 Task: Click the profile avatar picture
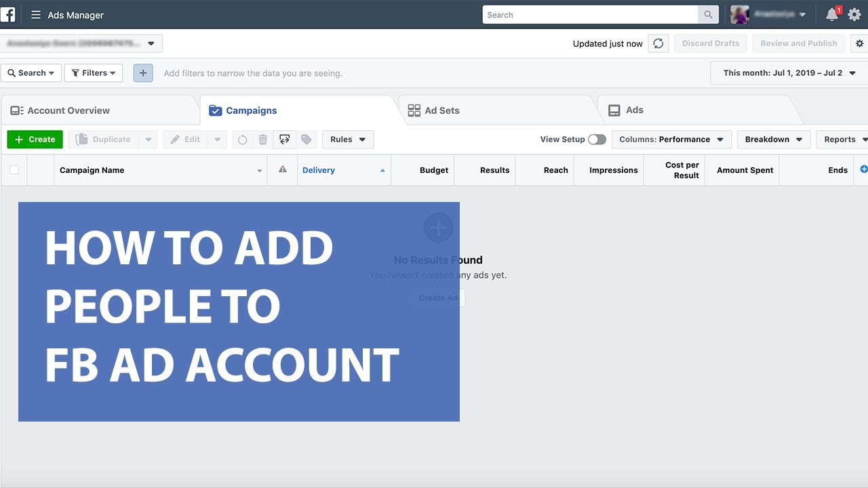740,14
